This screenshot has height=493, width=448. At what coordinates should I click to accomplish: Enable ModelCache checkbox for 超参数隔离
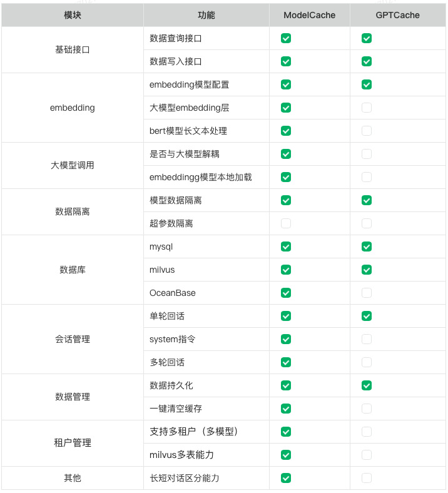point(286,223)
